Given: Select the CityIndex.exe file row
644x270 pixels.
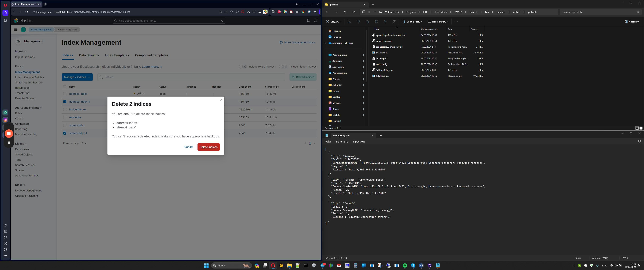Looking at the screenshot, I should pyautogui.click(x=428, y=76).
